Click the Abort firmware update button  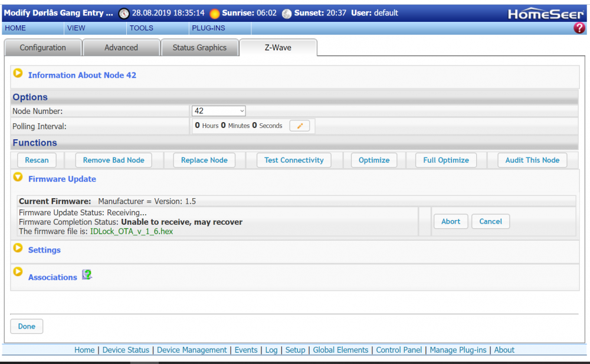coord(451,221)
